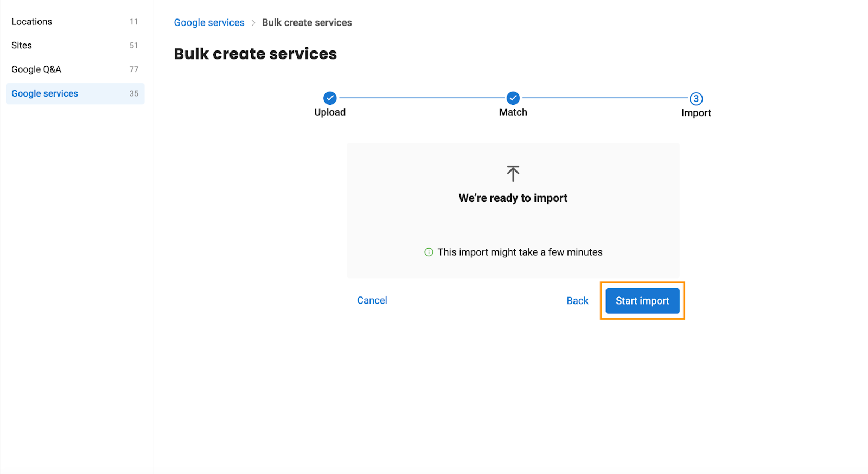Open Google Q&A in the sidebar
Image resolution: width=868 pixels, height=474 pixels.
pos(75,69)
